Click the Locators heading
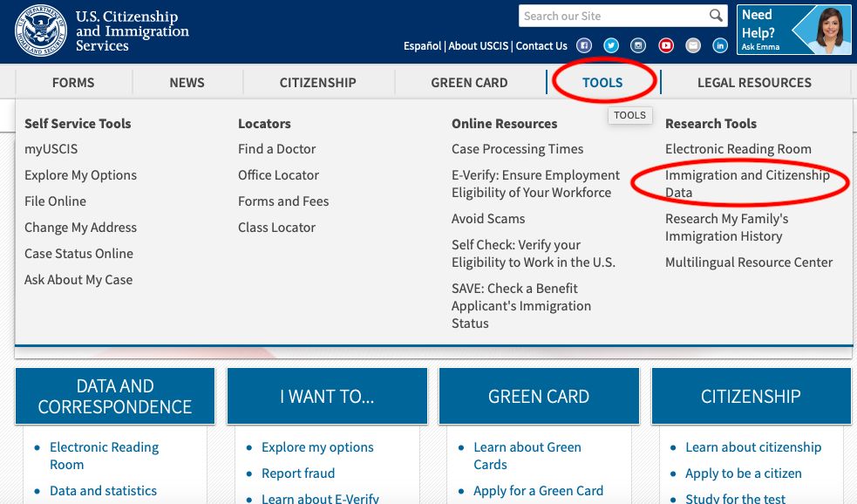Viewport: 857px width, 504px height. [264, 124]
